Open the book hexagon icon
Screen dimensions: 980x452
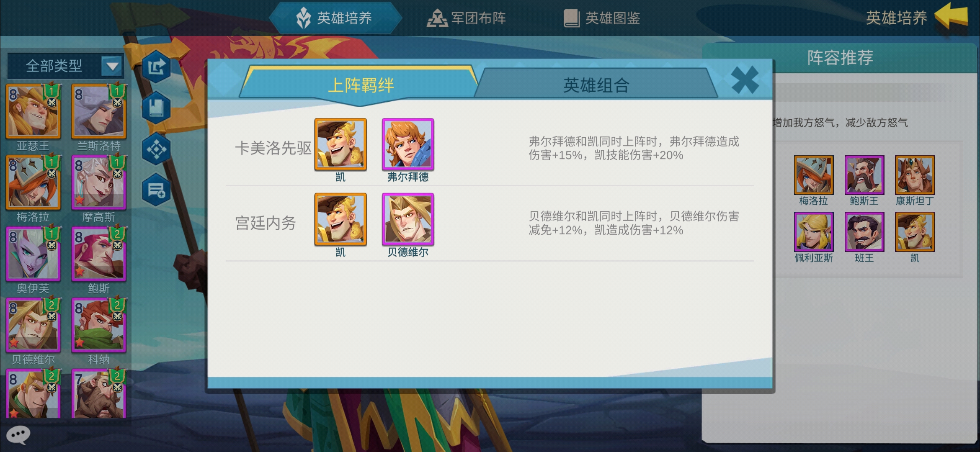click(x=157, y=108)
